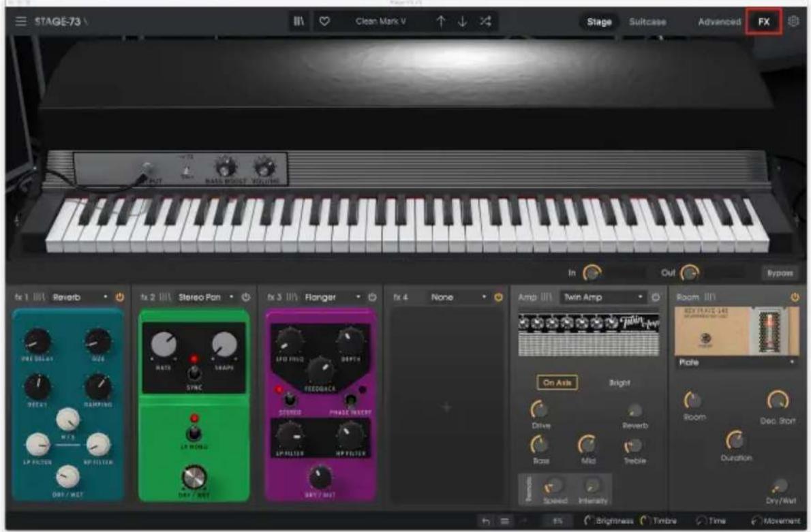Adjust the Tremolo Speed knob
This screenshot has width=811, height=532.
click(553, 486)
